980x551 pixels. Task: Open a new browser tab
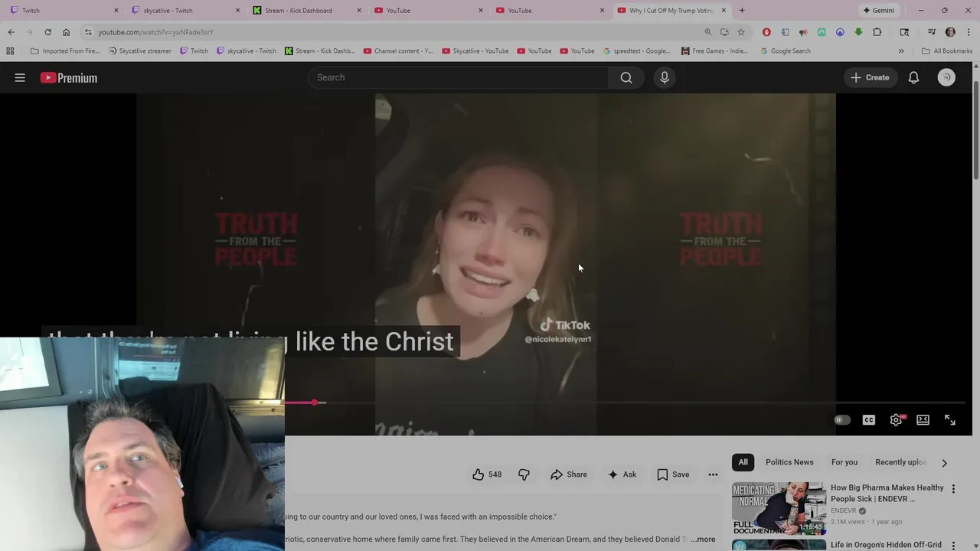pyautogui.click(x=741, y=11)
